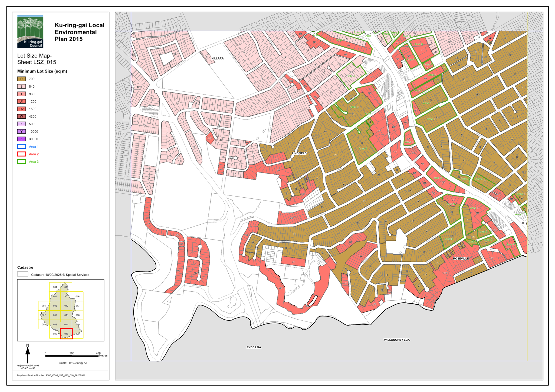Screen dimensions: 555x392
Task: Click the red Area 2 legend symbol
Action: click(x=22, y=154)
